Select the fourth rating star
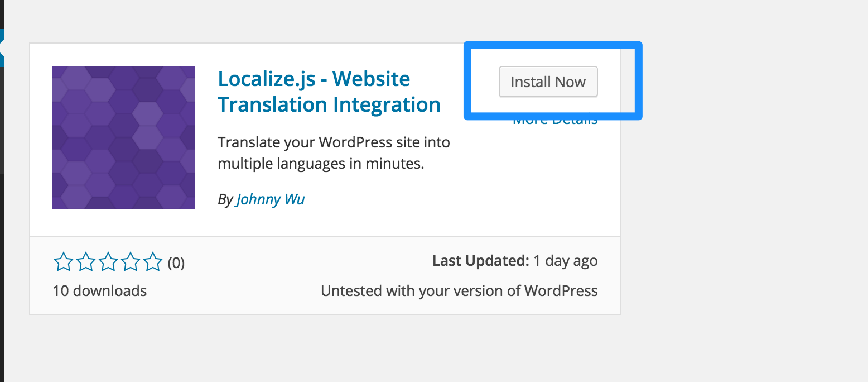Viewport: 868px width, 382px height. [x=130, y=261]
